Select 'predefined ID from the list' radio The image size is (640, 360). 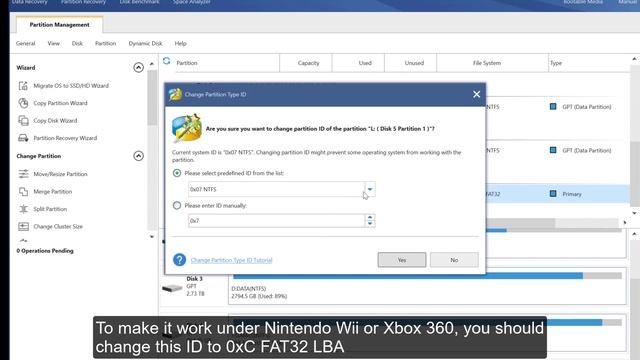coord(177,173)
